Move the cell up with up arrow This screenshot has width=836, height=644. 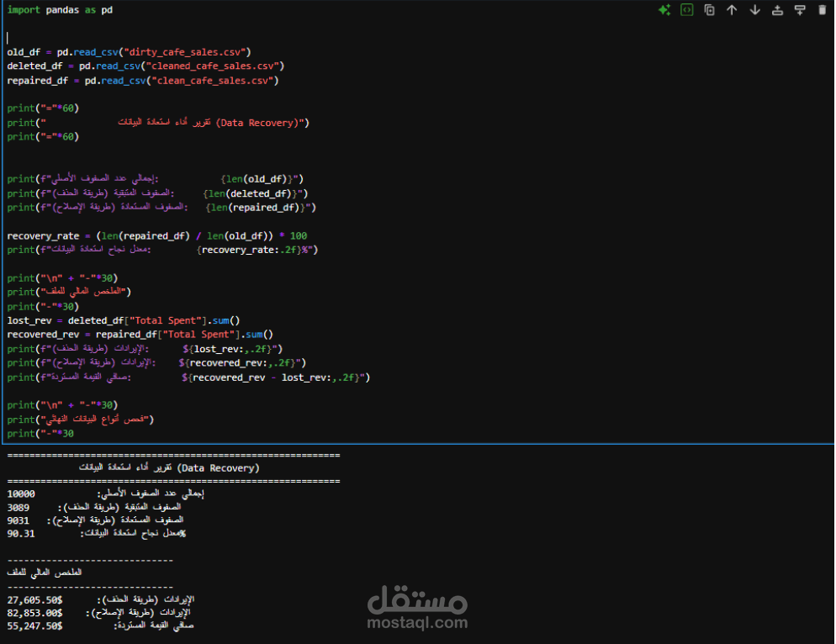point(732,10)
